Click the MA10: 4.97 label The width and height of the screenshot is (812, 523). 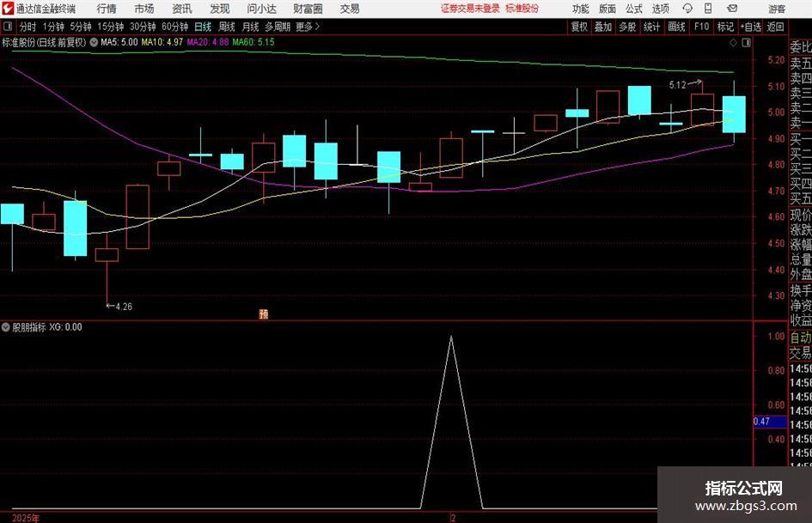click(162, 42)
